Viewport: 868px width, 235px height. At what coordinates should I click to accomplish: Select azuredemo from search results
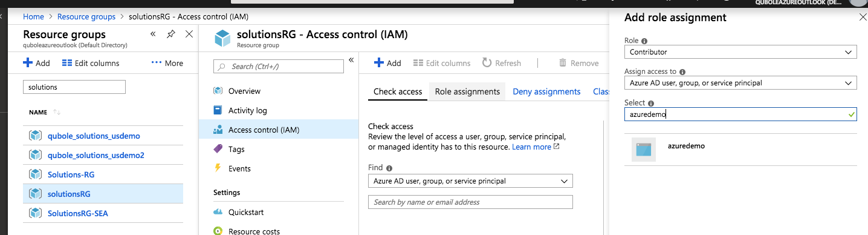[740, 150]
